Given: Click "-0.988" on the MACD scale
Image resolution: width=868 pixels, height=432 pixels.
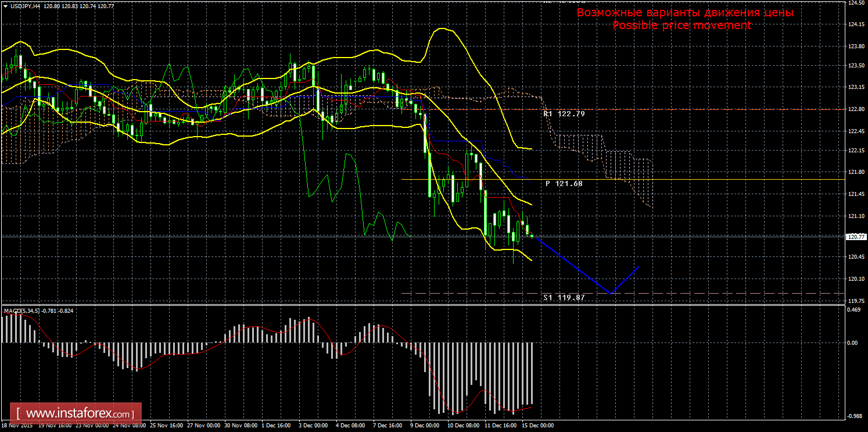Looking at the screenshot, I should point(855,416).
